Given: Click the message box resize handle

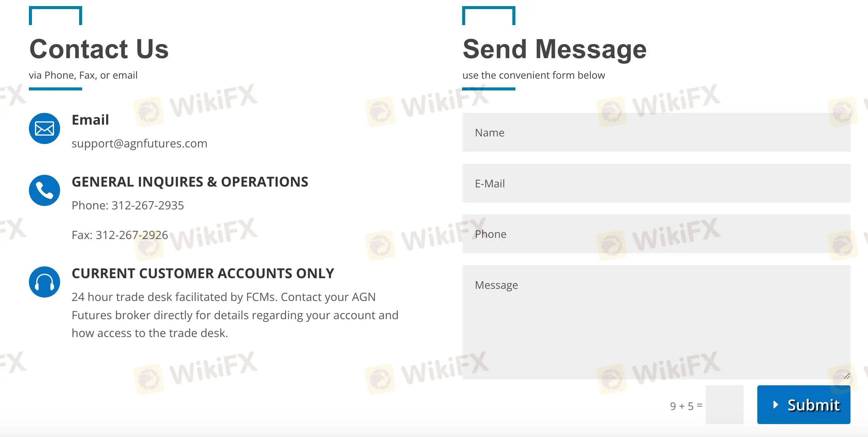Looking at the screenshot, I should [x=847, y=376].
